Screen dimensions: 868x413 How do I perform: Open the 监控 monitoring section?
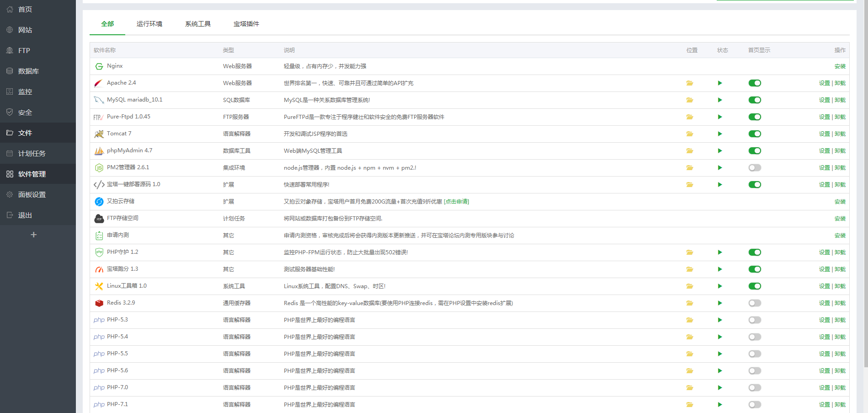click(38, 91)
